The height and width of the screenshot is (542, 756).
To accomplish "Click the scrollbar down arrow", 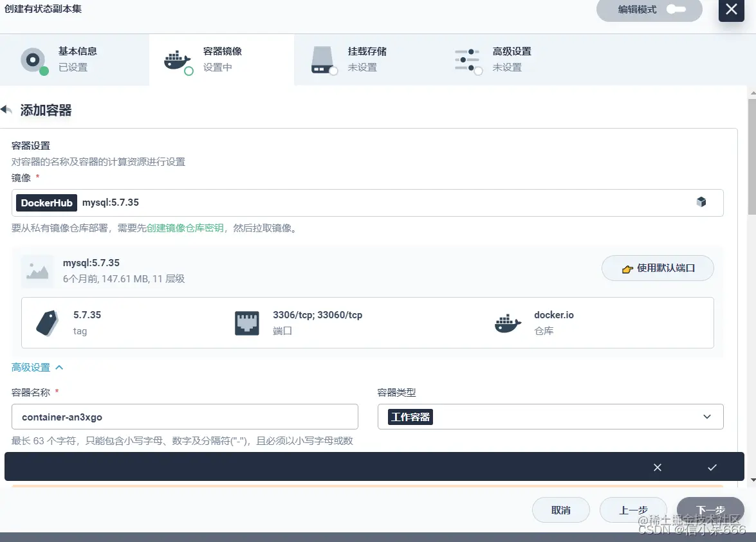I will [x=753, y=480].
